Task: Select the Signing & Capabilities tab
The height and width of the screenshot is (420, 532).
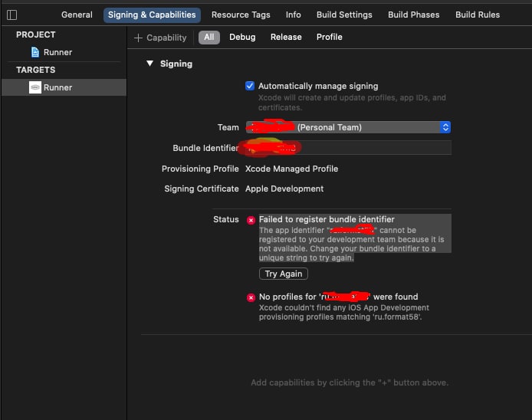Action: tap(152, 15)
